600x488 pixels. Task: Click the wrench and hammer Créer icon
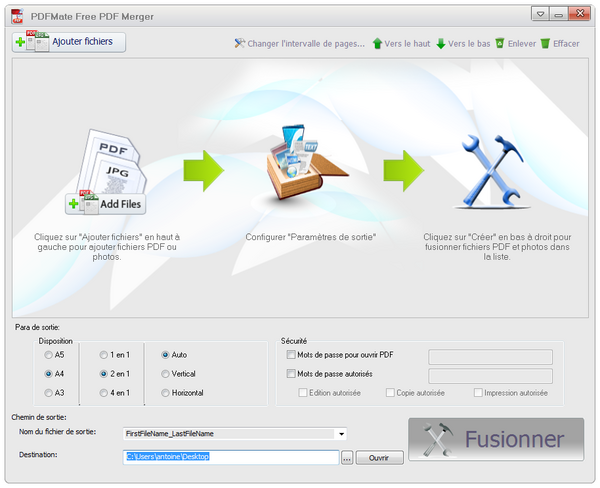point(492,171)
